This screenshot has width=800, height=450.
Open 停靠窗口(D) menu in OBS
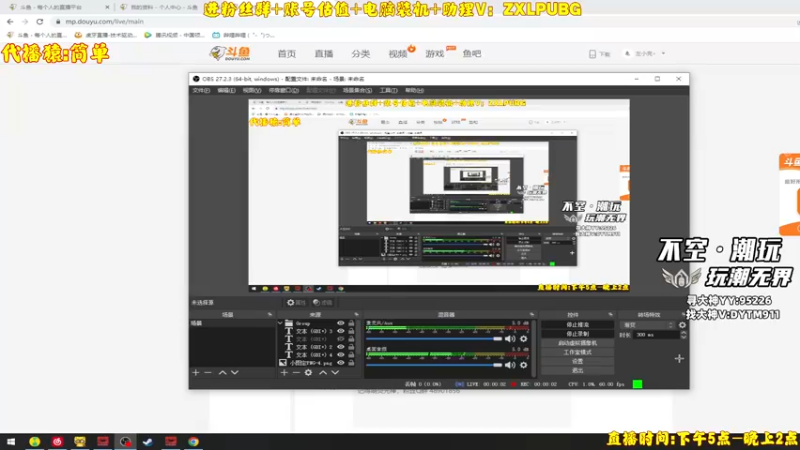tap(284, 90)
